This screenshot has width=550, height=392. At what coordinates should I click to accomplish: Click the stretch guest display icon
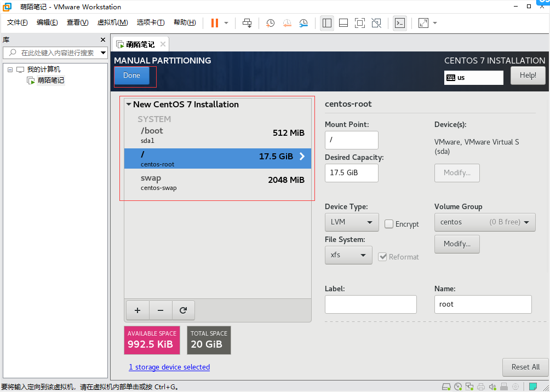pos(423,23)
